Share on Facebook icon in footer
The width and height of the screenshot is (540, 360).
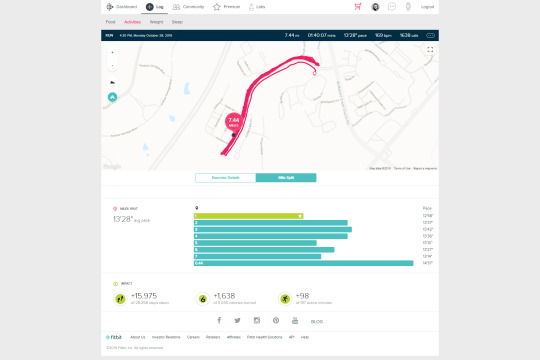[x=219, y=320]
